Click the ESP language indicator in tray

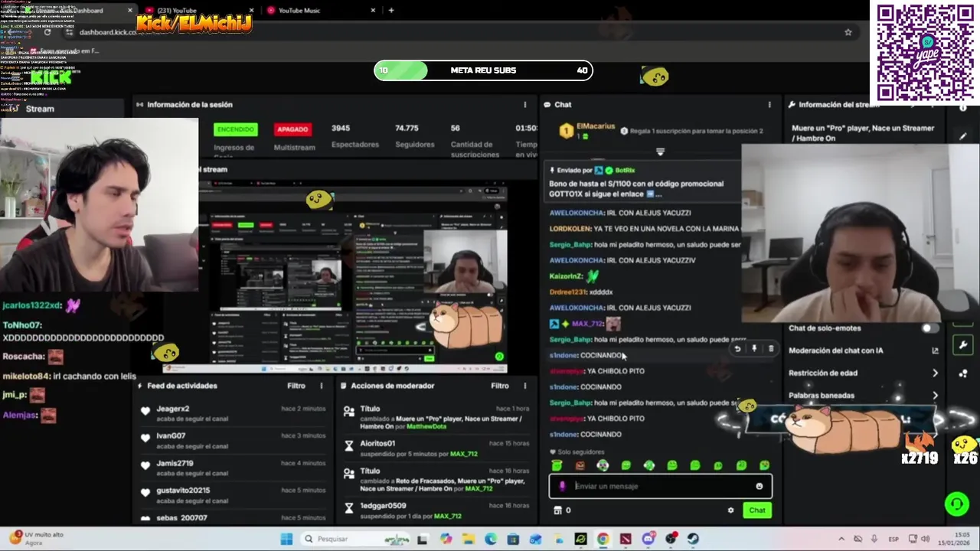893,539
